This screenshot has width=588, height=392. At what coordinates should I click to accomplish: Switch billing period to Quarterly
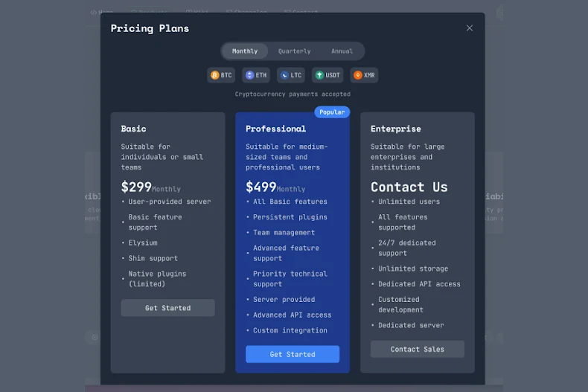294,51
